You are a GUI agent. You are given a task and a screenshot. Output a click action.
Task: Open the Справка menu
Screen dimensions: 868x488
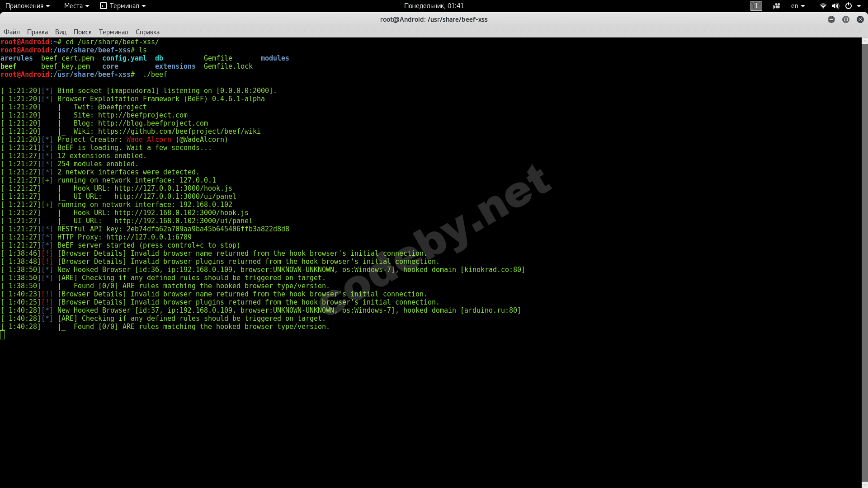[147, 32]
